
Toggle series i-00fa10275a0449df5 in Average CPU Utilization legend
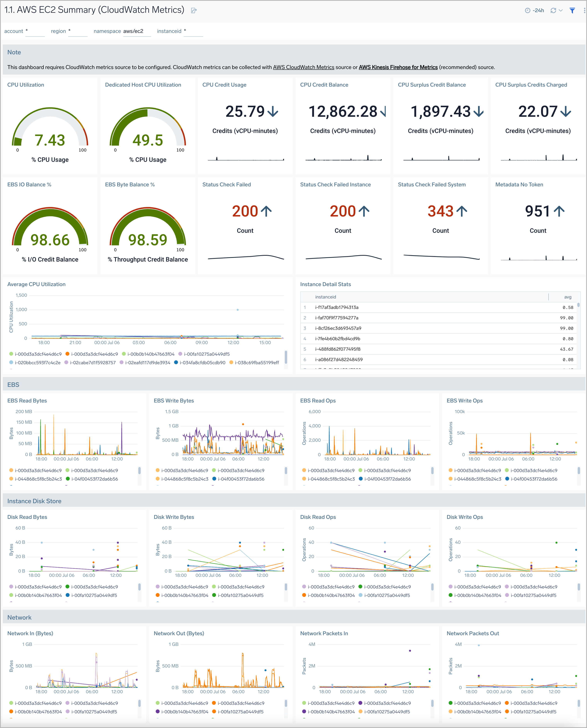(204, 354)
